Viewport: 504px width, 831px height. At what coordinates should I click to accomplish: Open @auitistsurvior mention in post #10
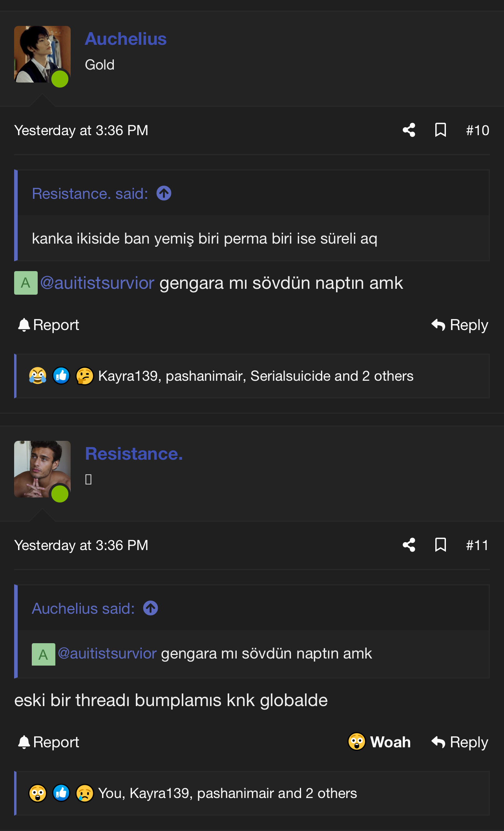97,283
